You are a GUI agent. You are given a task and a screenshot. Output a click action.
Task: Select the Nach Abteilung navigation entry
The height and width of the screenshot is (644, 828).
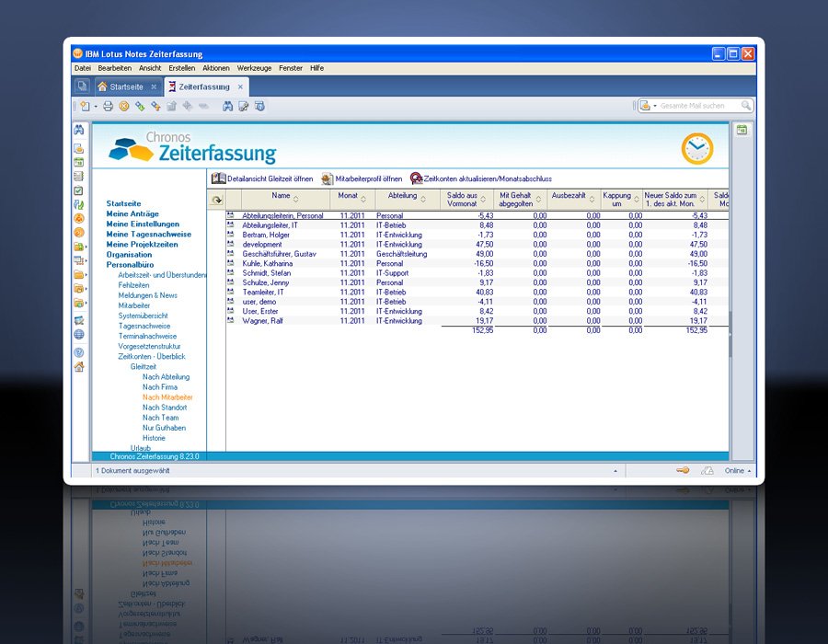(166, 377)
